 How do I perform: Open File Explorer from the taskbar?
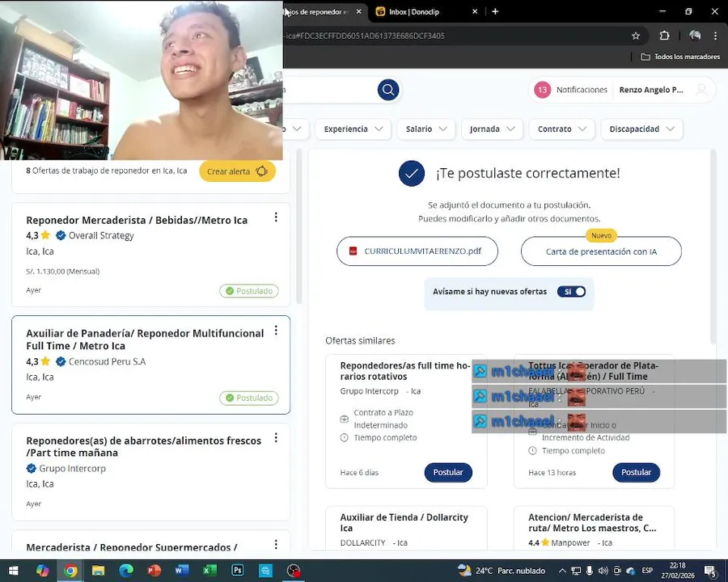pos(98,571)
